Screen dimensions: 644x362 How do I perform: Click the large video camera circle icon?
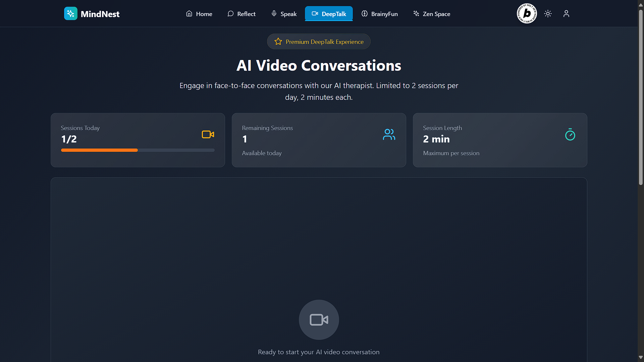(319, 320)
